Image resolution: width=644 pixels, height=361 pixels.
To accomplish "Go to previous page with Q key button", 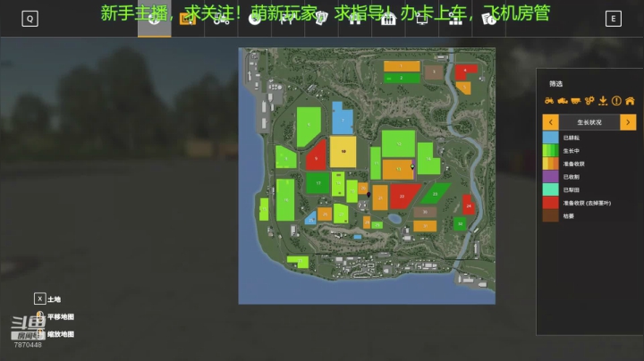I will tap(30, 19).
